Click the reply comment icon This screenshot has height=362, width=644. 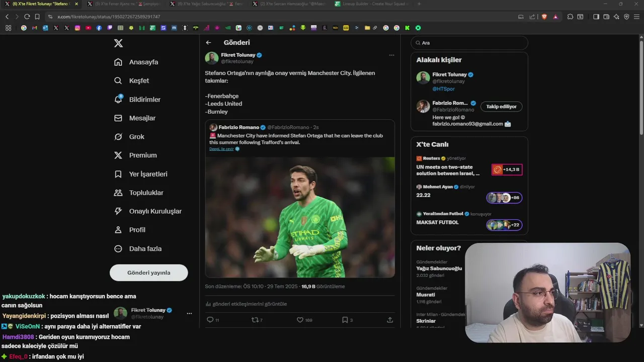(210, 320)
